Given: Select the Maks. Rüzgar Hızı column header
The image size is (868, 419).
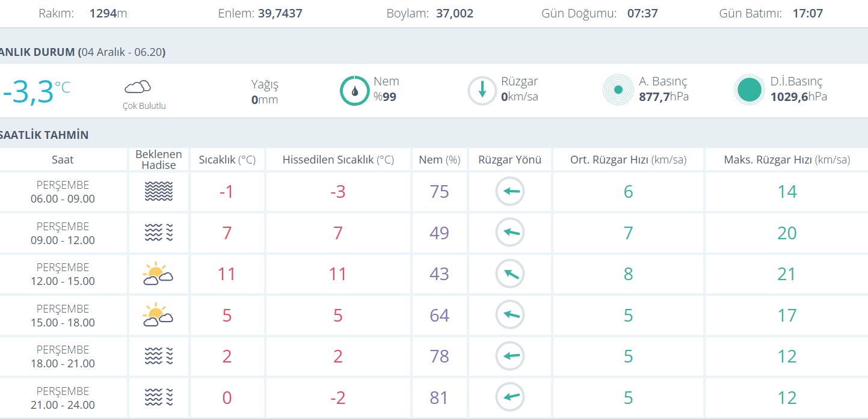Looking at the screenshot, I should 786,160.
